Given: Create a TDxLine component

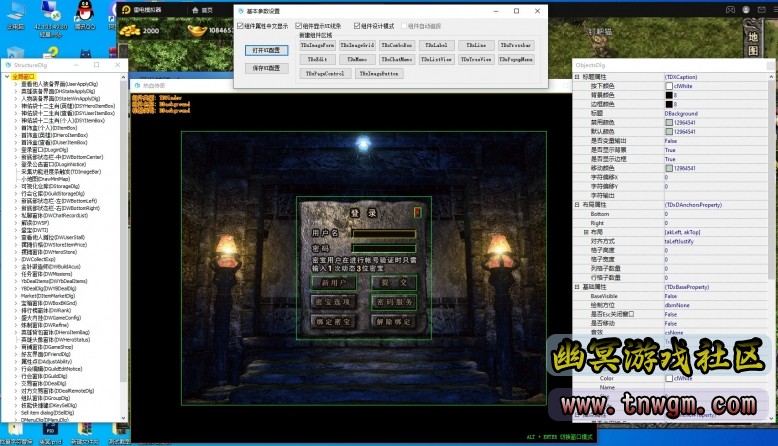Looking at the screenshot, I should pyautogui.click(x=476, y=45).
